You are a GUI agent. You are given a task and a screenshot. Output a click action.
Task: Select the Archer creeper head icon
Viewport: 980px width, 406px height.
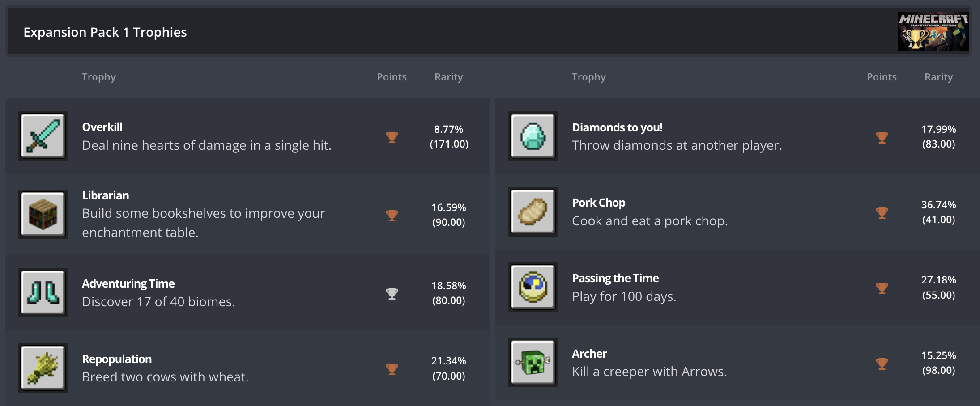pos(533,363)
